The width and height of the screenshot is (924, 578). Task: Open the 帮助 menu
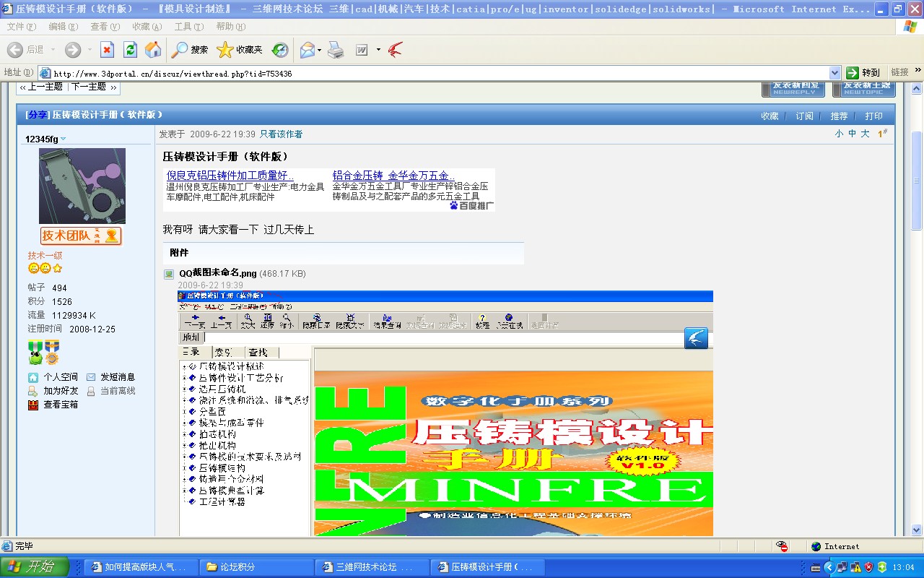[x=231, y=27]
